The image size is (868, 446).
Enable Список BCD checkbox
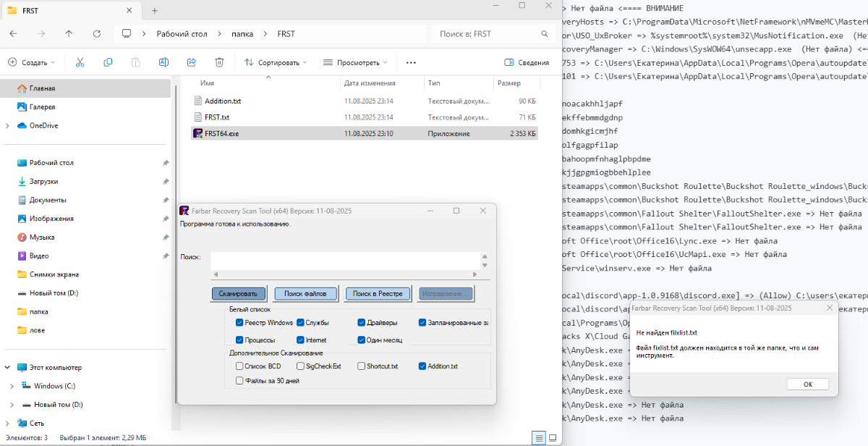tap(239, 366)
